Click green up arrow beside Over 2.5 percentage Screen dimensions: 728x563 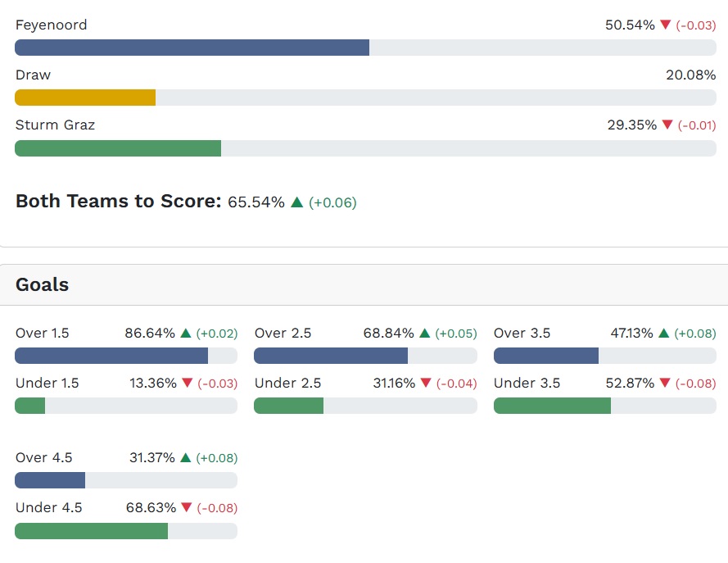click(424, 334)
